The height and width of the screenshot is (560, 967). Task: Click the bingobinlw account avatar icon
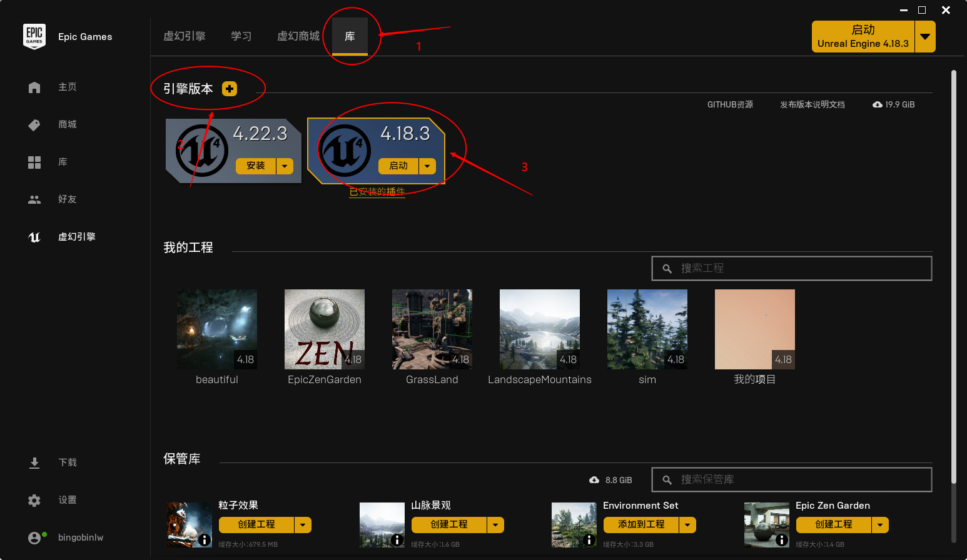pyautogui.click(x=35, y=537)
